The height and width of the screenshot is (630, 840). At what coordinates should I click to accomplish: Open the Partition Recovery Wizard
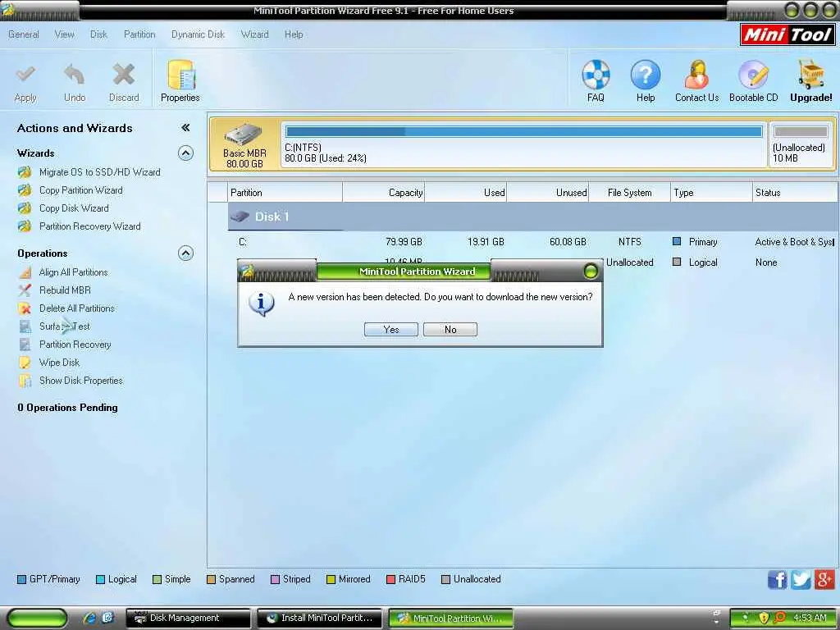(90, 226)
